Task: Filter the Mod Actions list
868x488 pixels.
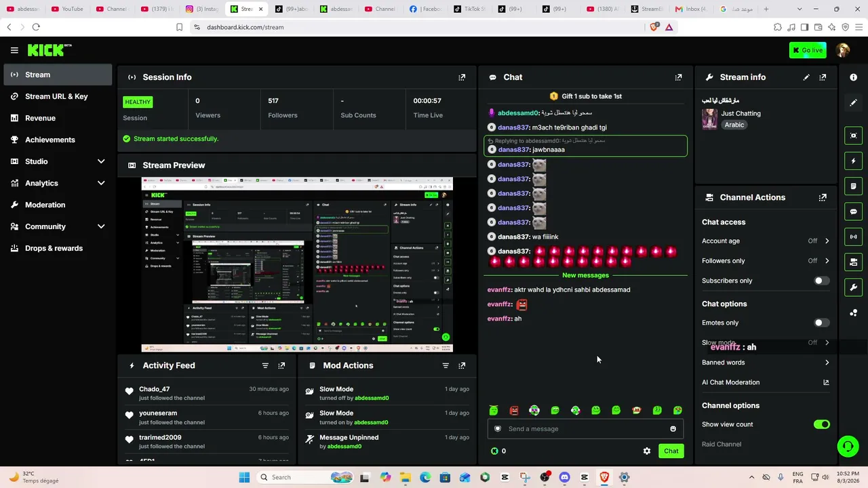Action: [x=446, y=365]
